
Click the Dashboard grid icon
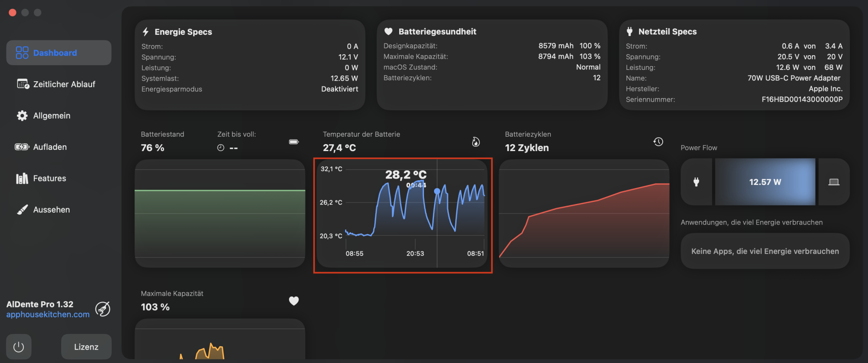(22, 53)
